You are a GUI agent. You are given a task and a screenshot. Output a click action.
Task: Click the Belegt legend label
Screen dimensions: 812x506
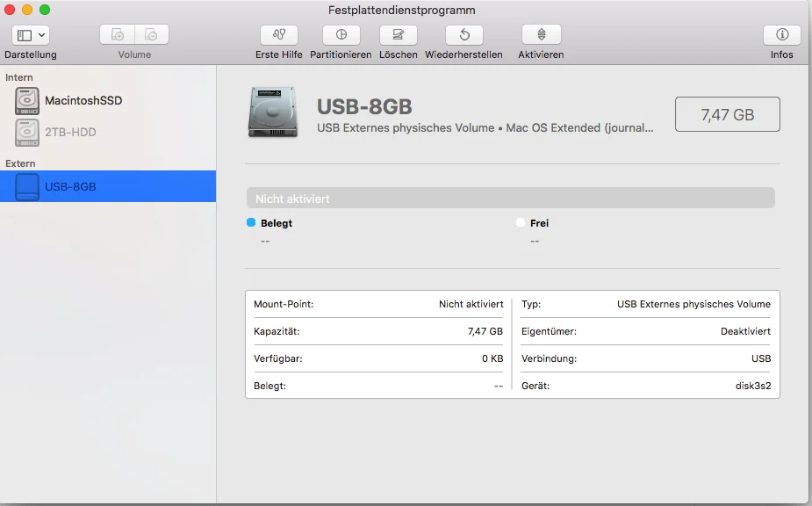pyautogui.click(x=277, y=223)
